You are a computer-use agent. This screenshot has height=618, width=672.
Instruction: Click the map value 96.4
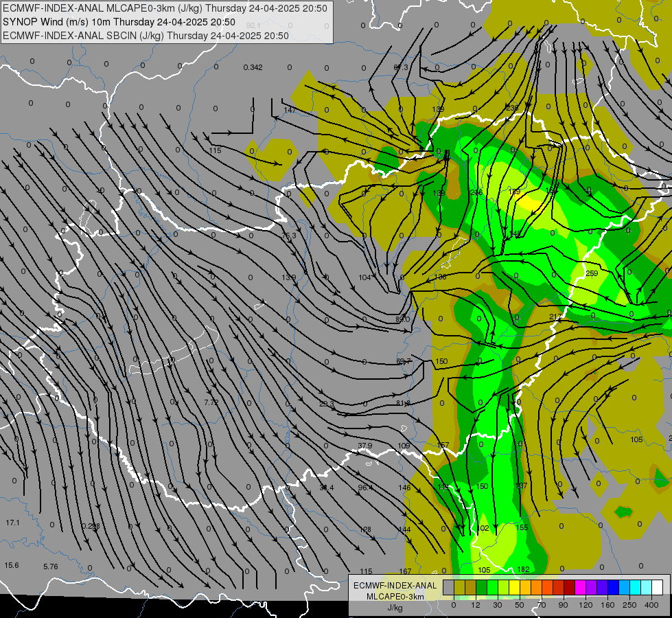pos(365,488)
